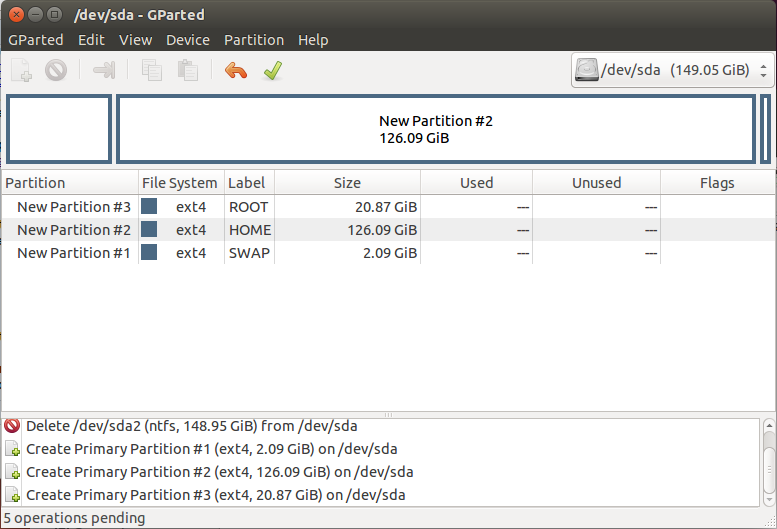This screenshot has height=529, width=777.
Task: Select the narrow rightmost block in disk map
Action: [x=766, y=129]
